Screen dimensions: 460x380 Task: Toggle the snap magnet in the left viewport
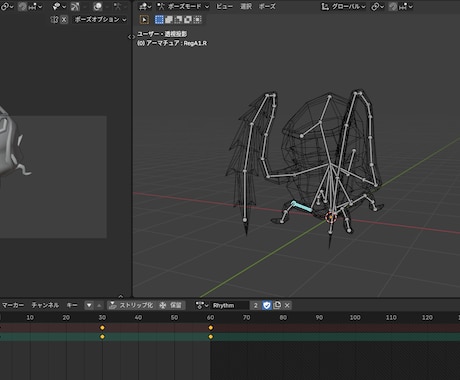[22, 6]
